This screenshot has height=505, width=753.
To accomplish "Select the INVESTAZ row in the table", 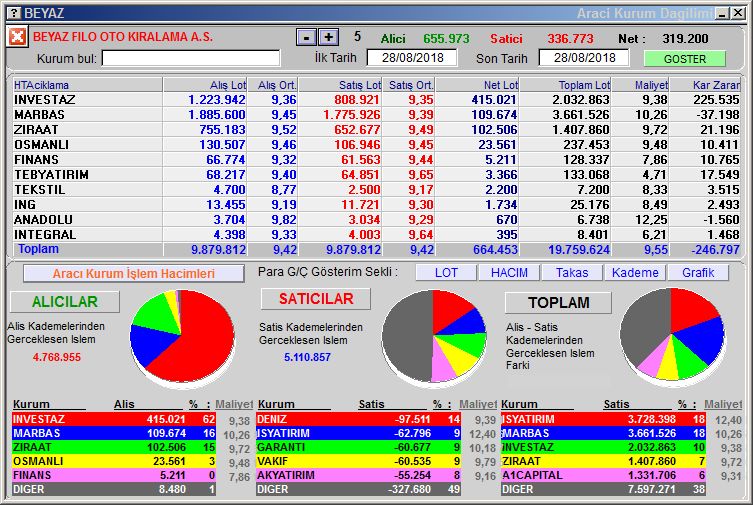I will (376, 99).
